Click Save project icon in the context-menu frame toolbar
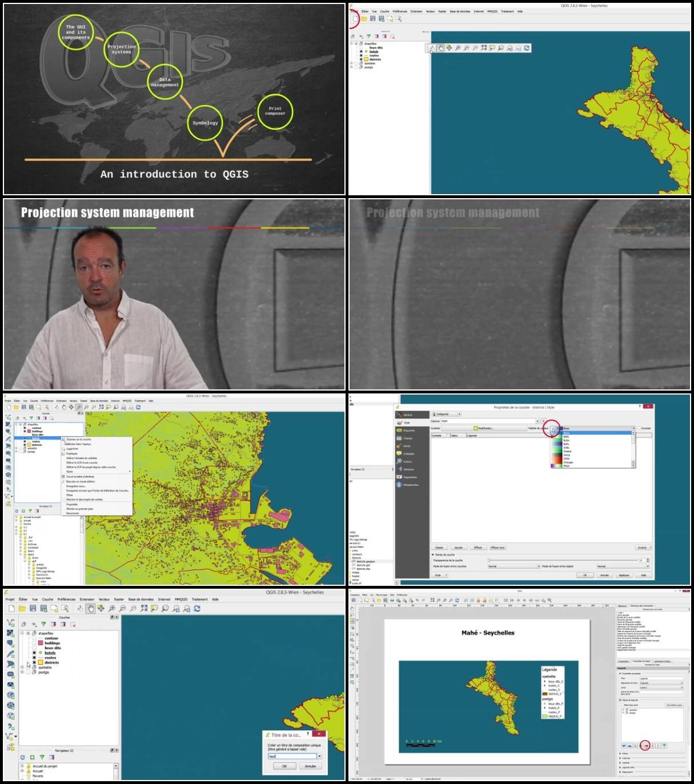 [x=23, y=407]
